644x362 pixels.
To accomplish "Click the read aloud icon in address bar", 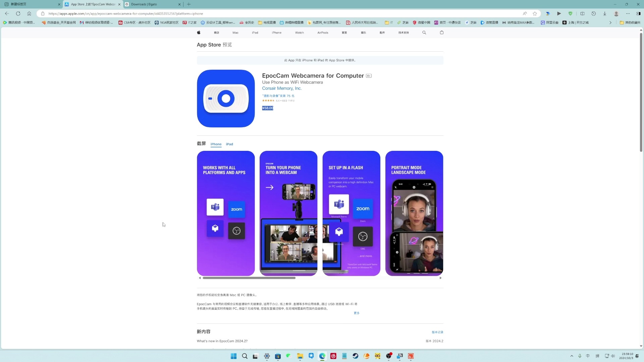I will (x=525, y=13).
